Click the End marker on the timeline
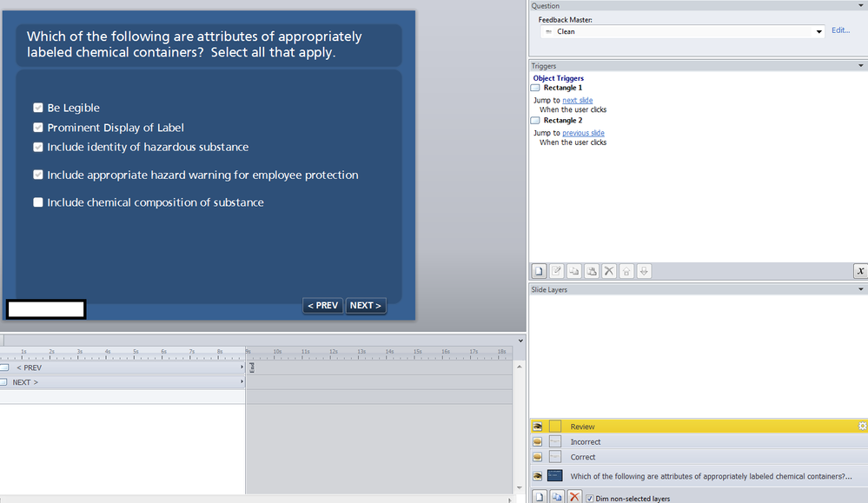 252,367
